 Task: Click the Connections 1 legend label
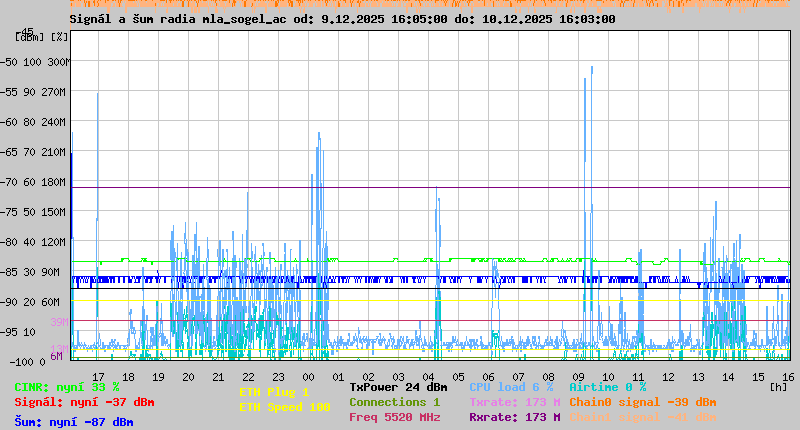click(394, 402)
